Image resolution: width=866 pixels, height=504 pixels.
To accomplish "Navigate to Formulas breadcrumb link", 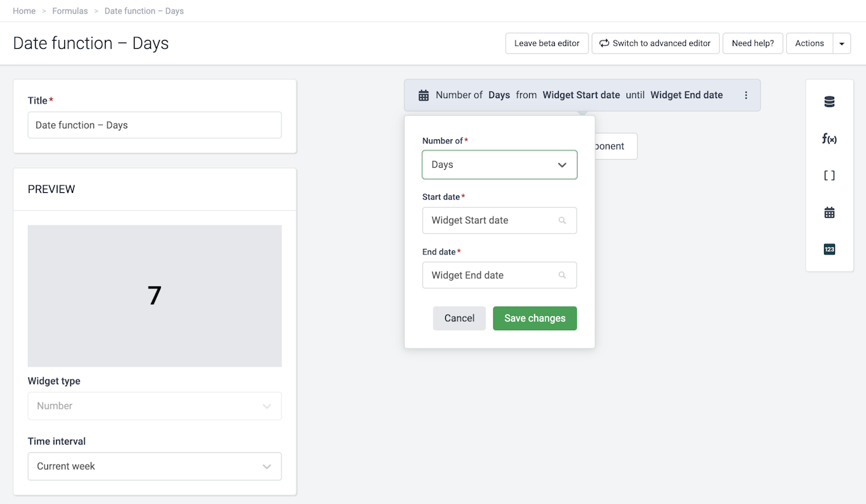I will 70,11.
